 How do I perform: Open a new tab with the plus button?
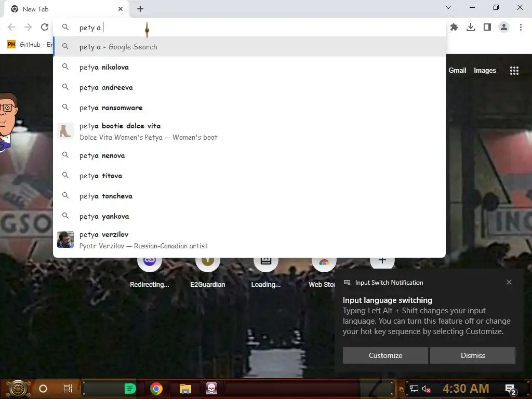point(140,9)
